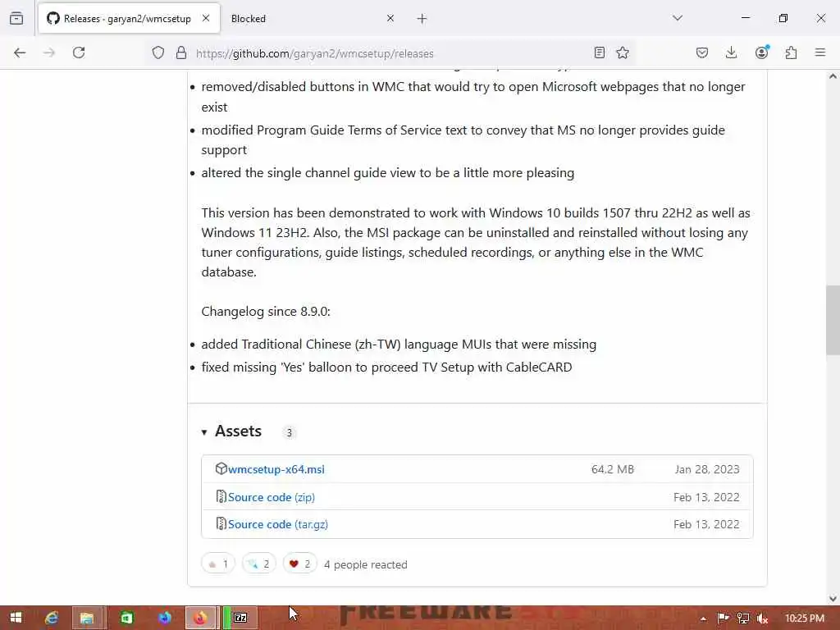Click the Assets count badge '3'
This screenshot has width=840, height=630.
290,432
